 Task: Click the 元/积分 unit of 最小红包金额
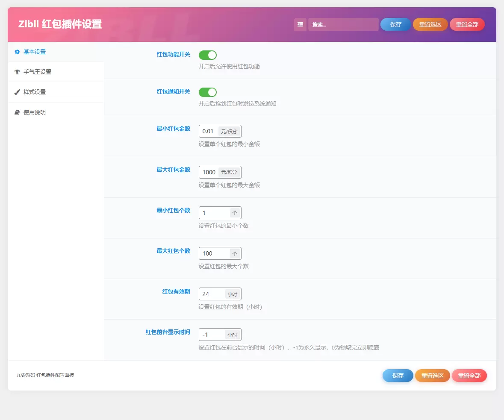pos(229,132)
